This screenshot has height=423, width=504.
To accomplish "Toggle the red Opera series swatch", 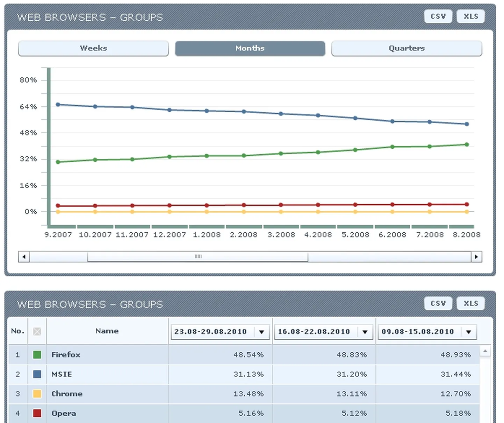I will pyautogui.click(x=37, y=414).
